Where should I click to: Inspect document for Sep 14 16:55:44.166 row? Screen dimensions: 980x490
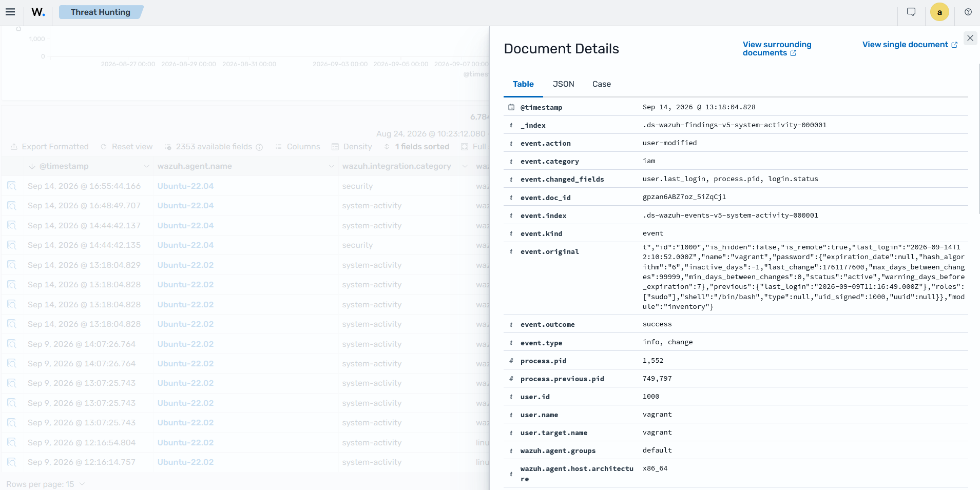(12, 186)
